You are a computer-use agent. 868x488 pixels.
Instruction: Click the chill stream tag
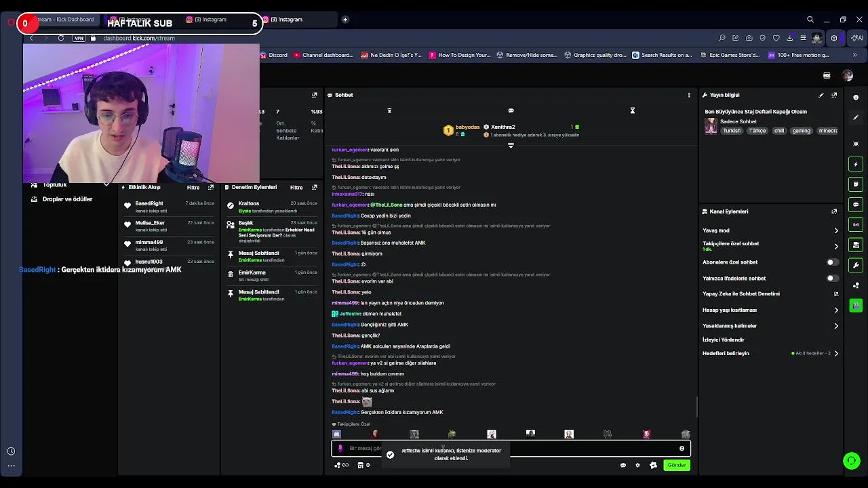(x=778, y=131)
